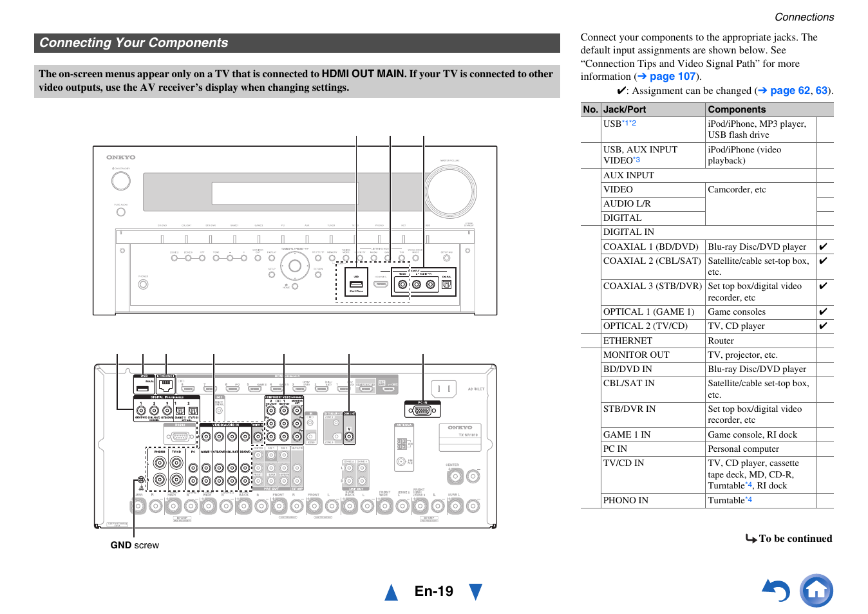Viewport: 868px width, 614px height.
Task: Open the Home icon button
Action: point(816,591)
